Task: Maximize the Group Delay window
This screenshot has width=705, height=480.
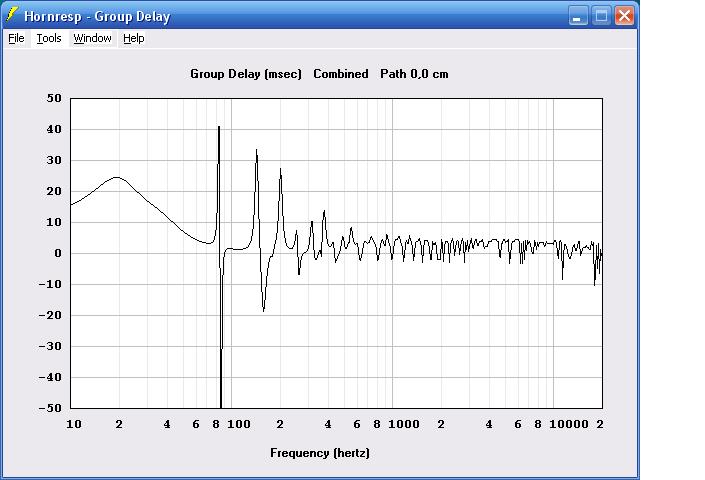Action: 601,16
